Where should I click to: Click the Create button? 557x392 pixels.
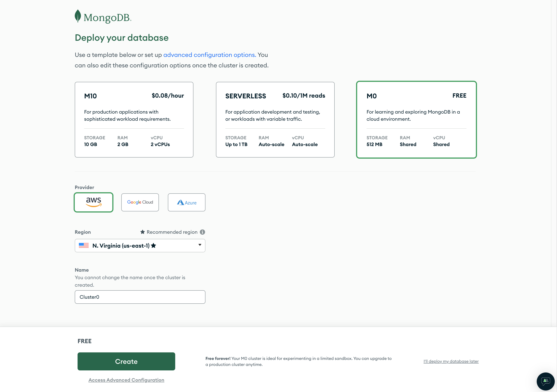click(126, 361)
